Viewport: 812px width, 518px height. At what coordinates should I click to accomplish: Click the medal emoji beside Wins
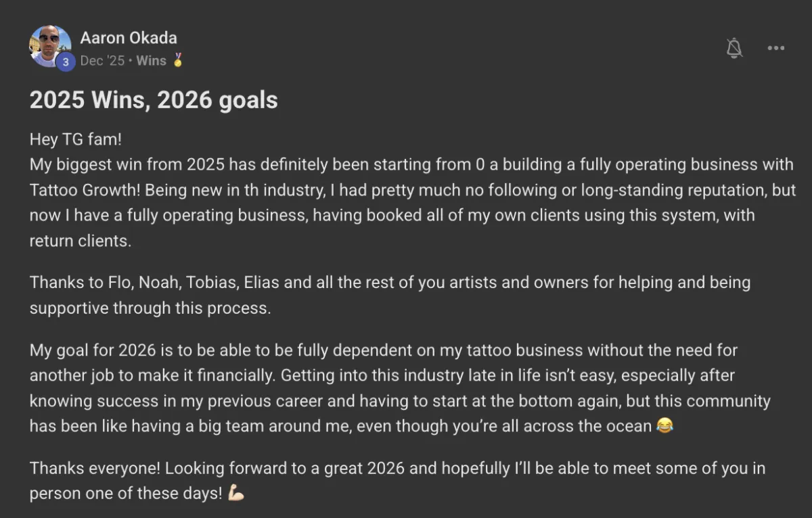178,61
